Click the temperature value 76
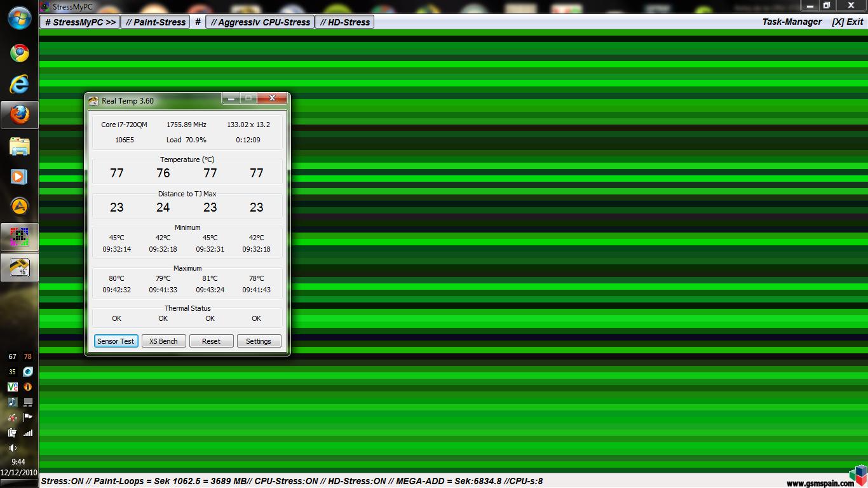Screen dimensions: 868x488 [163, 173]
